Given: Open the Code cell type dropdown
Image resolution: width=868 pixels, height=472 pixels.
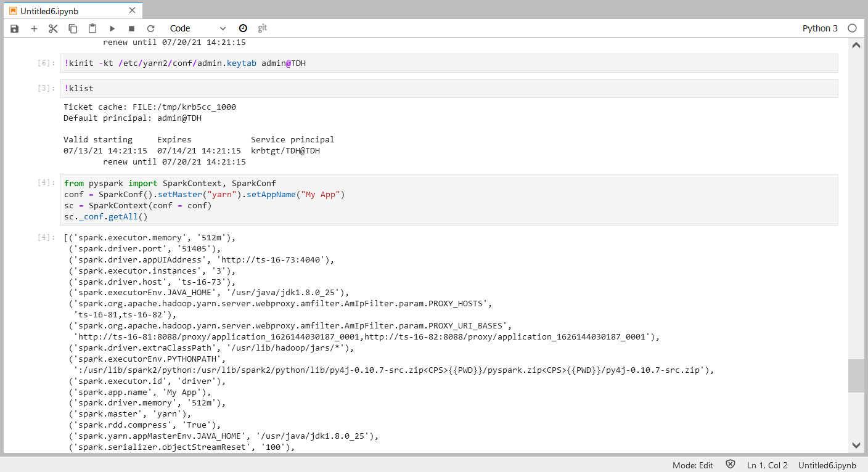Looking at the screenshot, I should coord(197,28).
